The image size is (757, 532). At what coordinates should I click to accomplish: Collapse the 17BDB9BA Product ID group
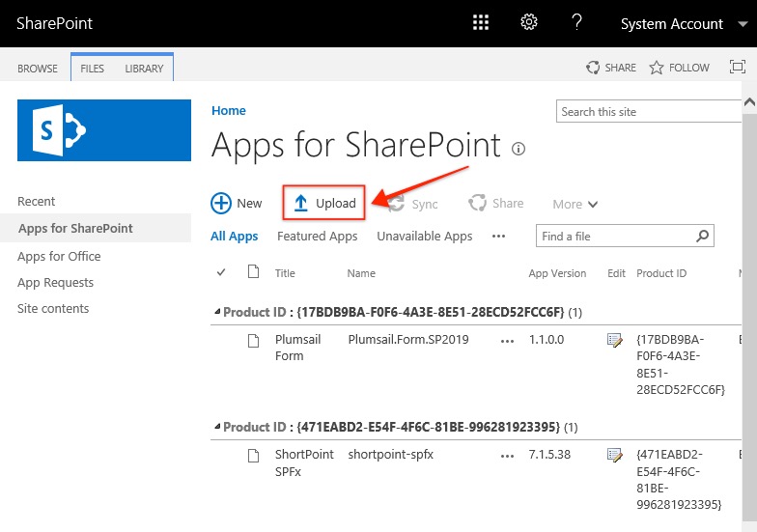tap(217, 312)
